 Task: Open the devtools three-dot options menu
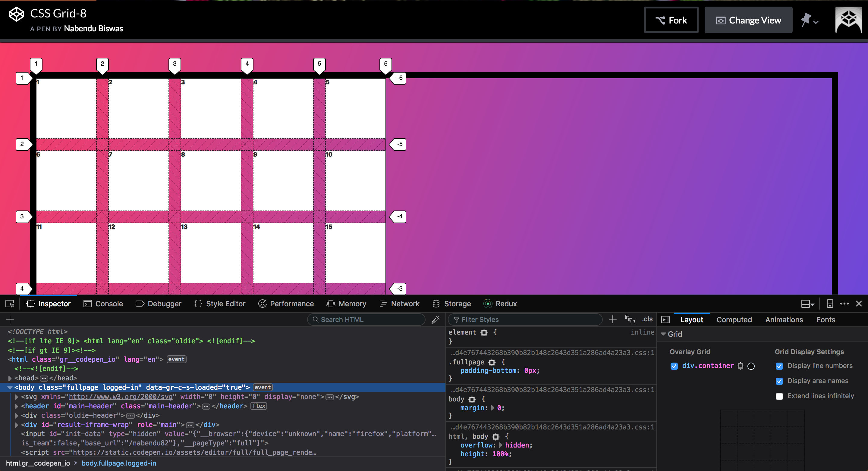[844, 304]
